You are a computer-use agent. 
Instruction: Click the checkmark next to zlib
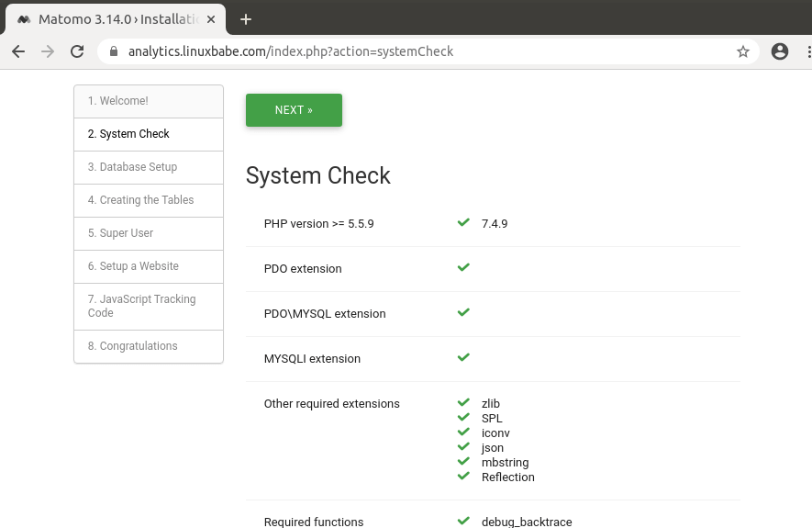[463, 403]
